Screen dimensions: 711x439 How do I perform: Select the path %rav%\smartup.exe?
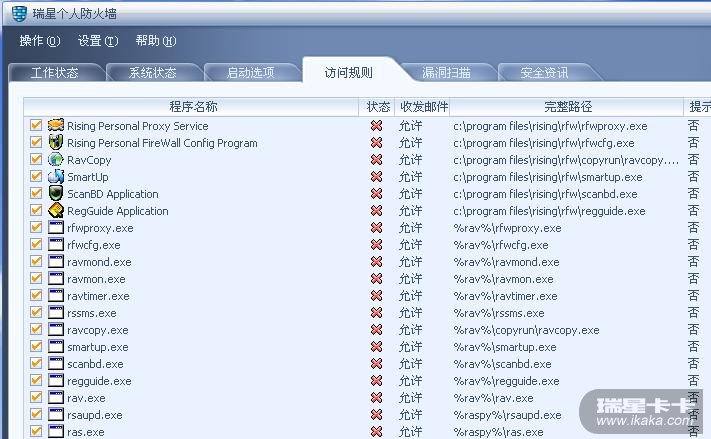tap(505, 347)
